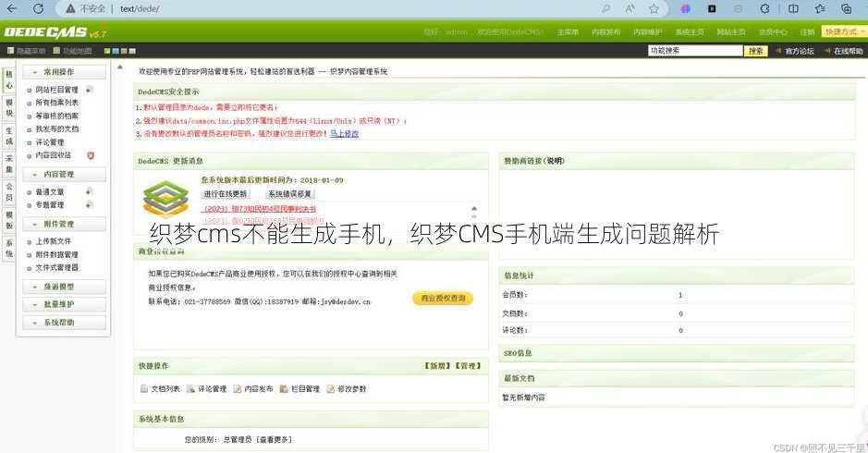This screenshot has width=868, height=453.
Task: Switch to the 核心 vertical tab
Action: (x=9, y=80)
